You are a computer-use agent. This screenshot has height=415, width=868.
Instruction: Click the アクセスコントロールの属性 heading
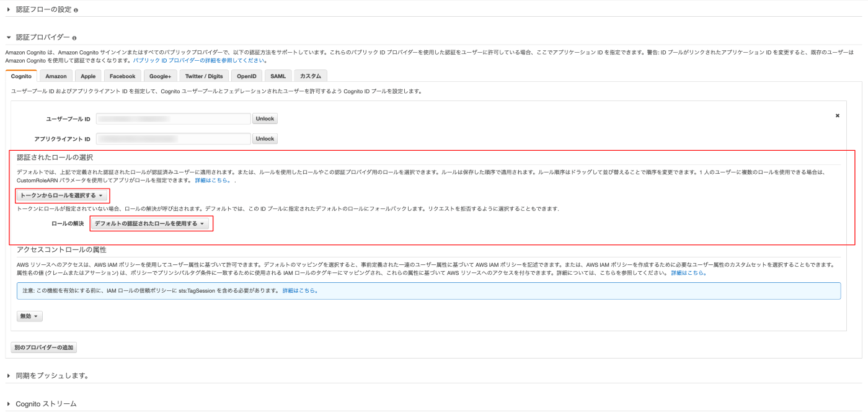coord(61,249)
